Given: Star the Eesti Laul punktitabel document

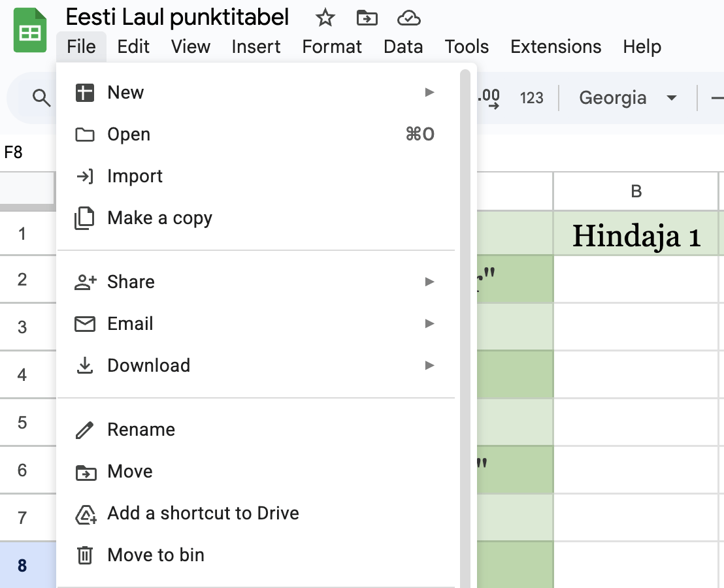Looking at the screenshot, I should pyautogui.click(x=325, y=18).
